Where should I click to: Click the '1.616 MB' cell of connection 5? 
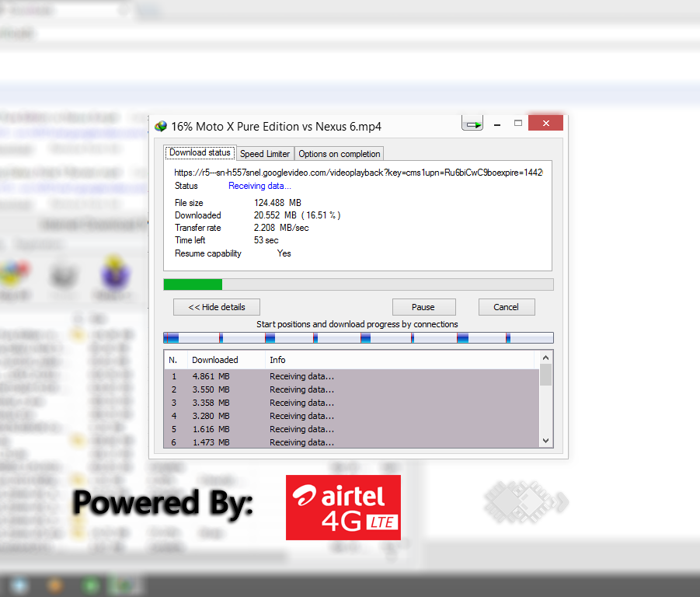click(211, 429)
